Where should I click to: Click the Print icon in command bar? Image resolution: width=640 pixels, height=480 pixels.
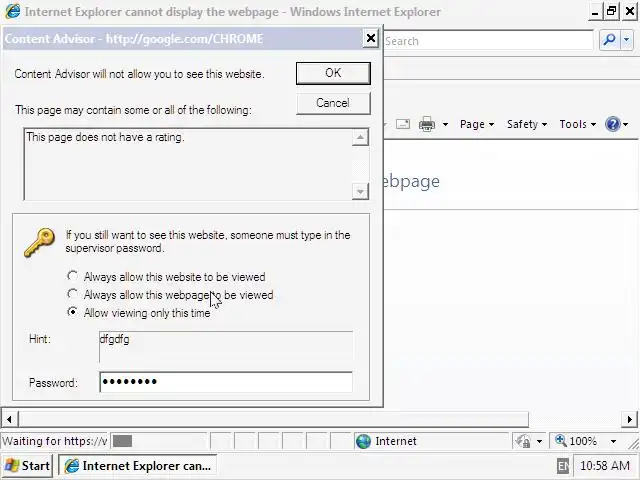tap(427, 124)
